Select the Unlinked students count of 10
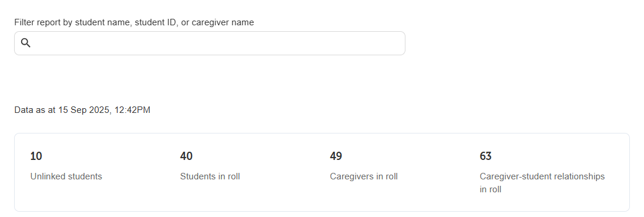Viewport: 644px width, 217px height. [36, 156]
